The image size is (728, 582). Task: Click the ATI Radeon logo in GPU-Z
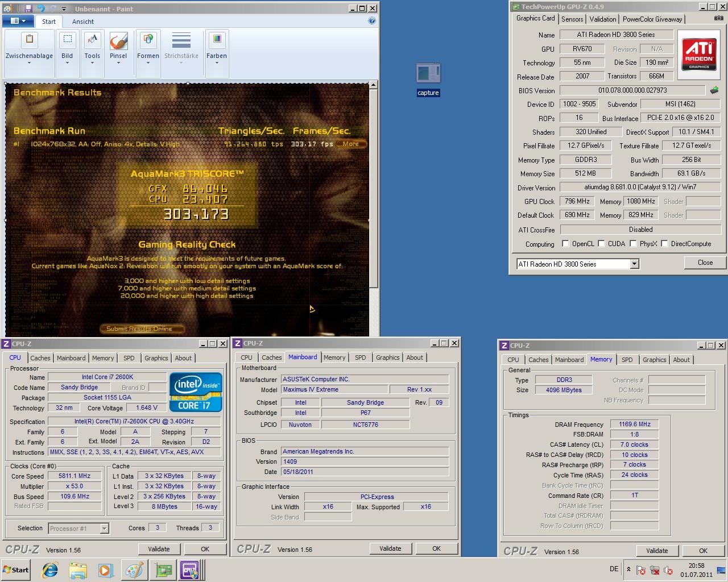click(699, 54)
